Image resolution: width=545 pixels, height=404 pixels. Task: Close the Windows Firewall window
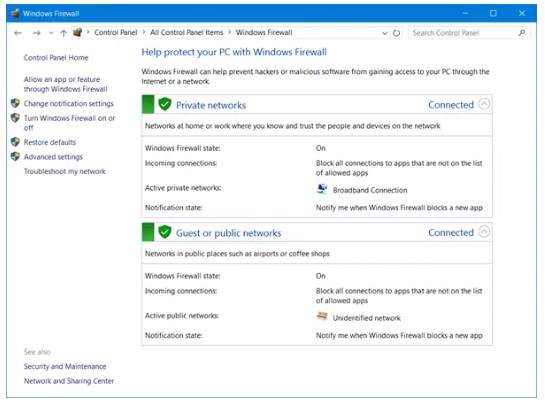coord(522,13)
